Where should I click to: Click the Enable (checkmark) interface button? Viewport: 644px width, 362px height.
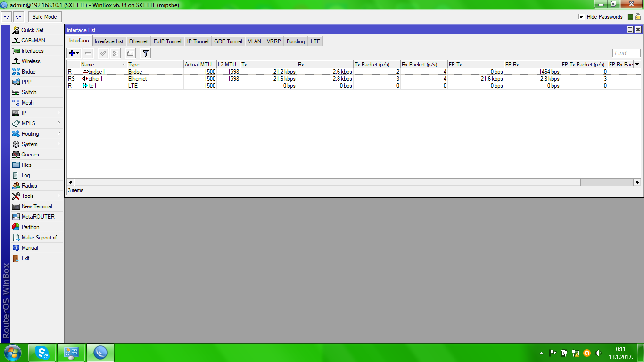pyautogui.click(x=103, y=53)
